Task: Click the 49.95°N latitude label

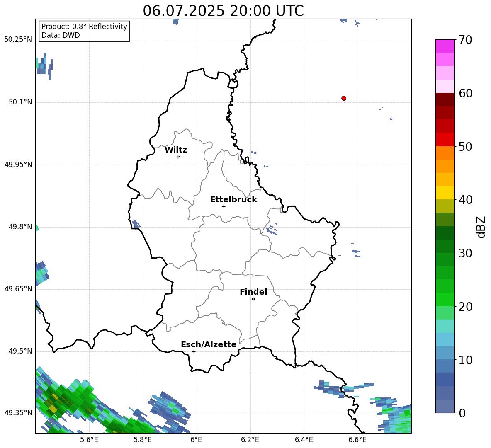Action: pos(18,165)
